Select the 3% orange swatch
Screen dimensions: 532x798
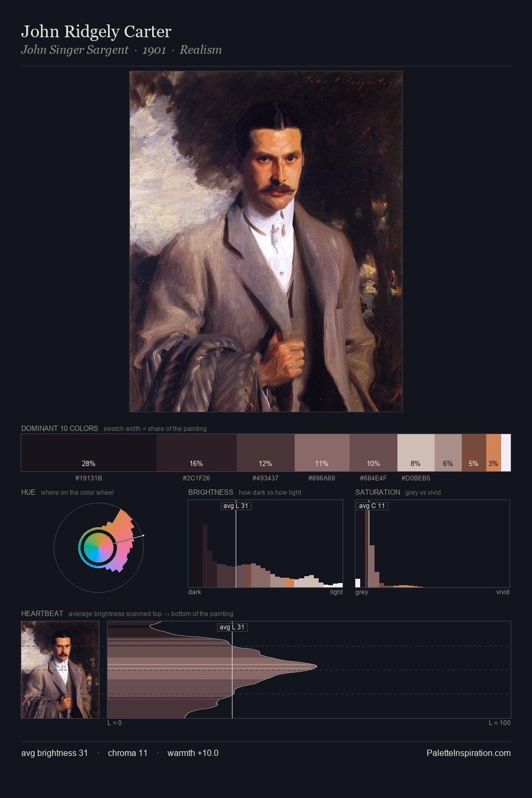tap(494, 453)
